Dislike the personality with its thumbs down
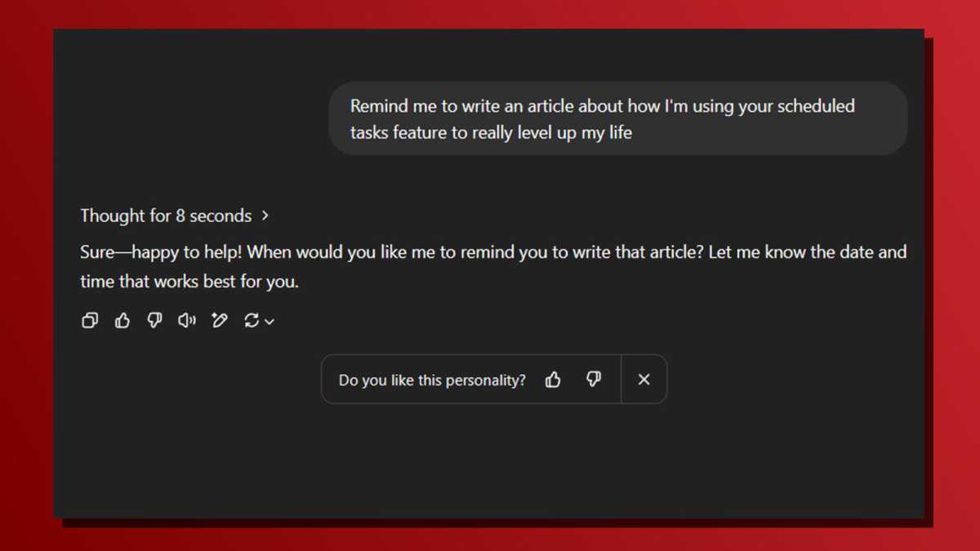Viewport: 980px width, 551px height. [594, 380]
